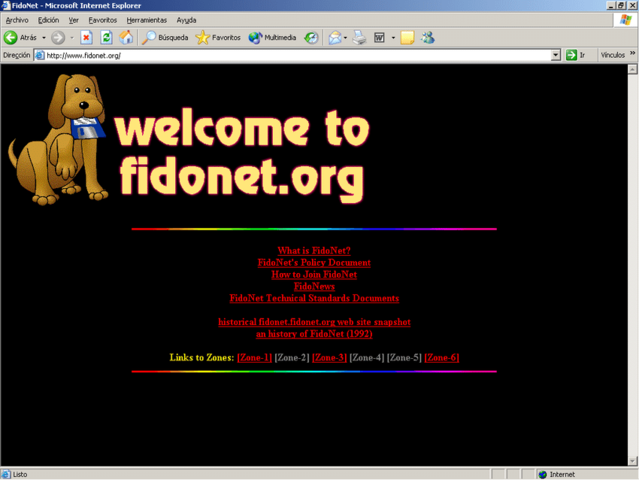Open the Búsqueda search pane
This screenshot has width=639, height=480.
(x=165, y=37)
